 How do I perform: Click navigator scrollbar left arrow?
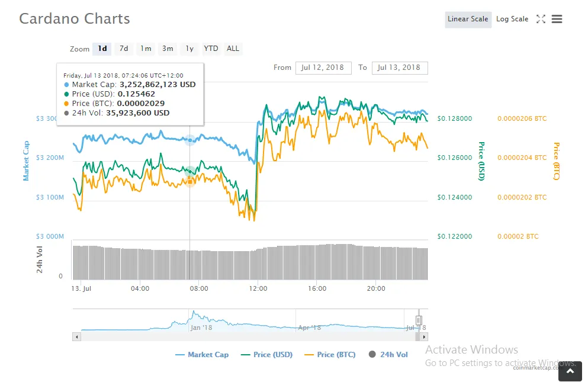click(77, 336)
